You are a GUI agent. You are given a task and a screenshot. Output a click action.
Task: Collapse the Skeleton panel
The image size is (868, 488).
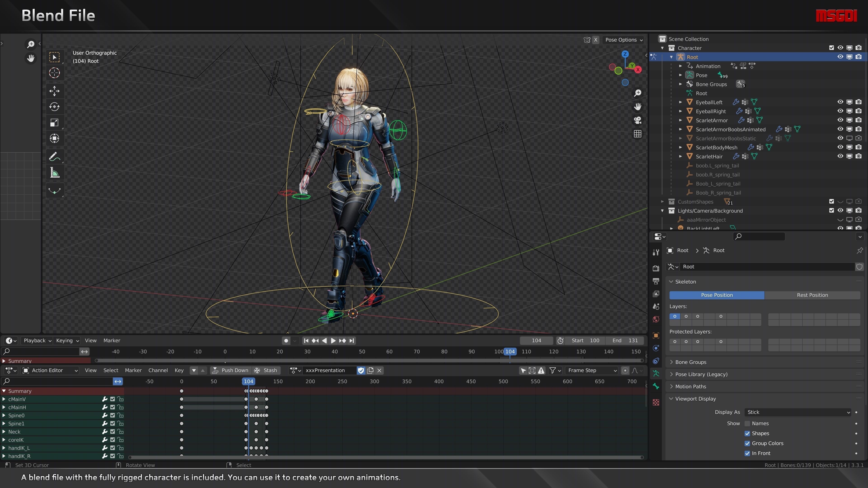pos(685,282)
